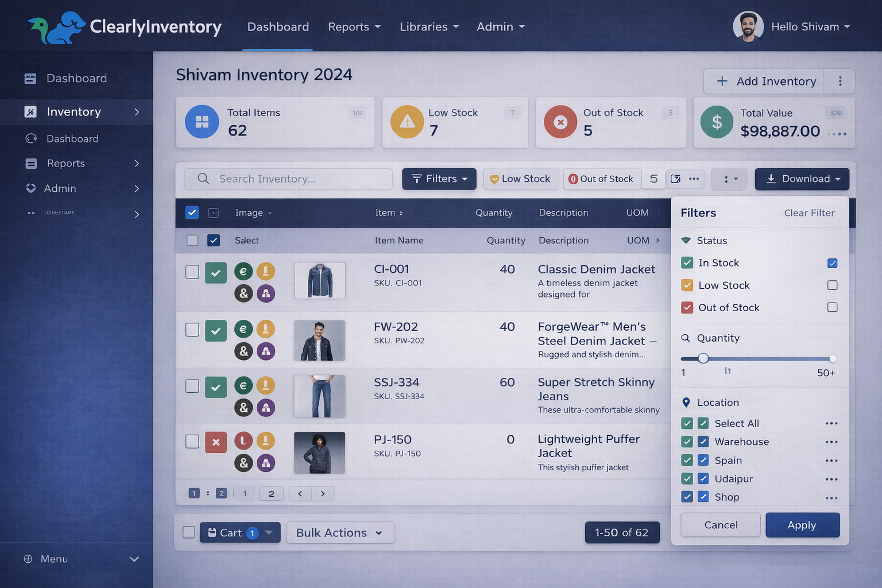Click the Low Stock warning triangle icon

coord(407,122)
